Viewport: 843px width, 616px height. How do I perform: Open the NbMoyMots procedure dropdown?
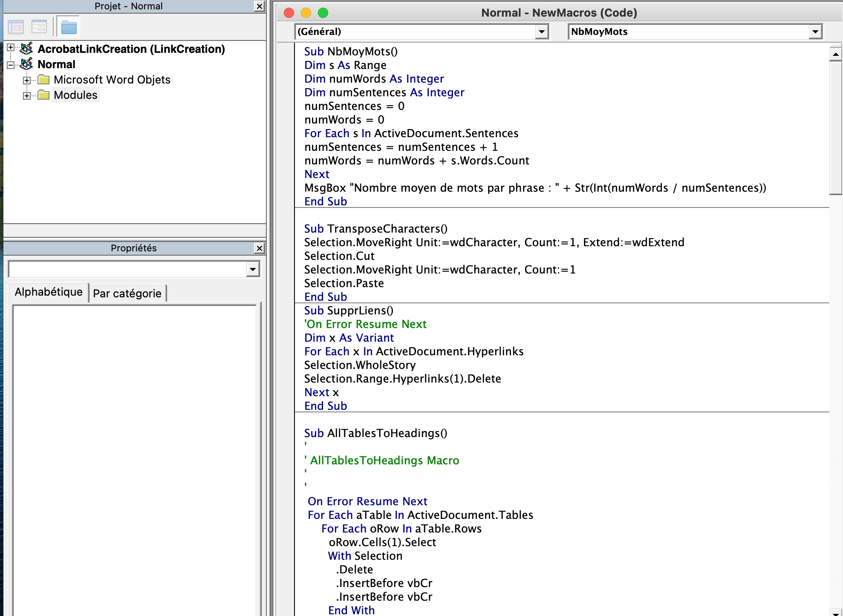(815, 32)
